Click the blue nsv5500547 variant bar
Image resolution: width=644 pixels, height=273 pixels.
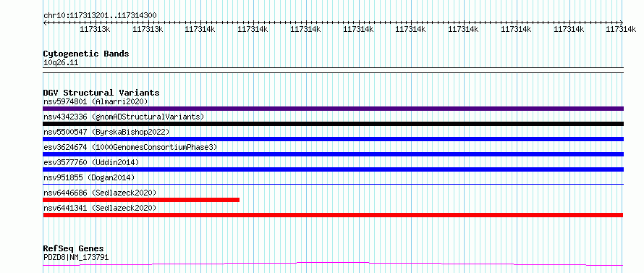pyautogui.click(x=333, y=139)
